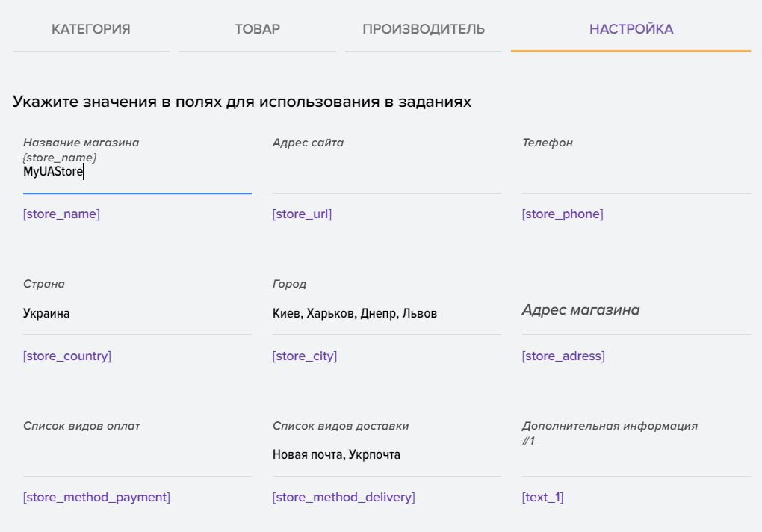Click the Список видов оплат field
762x532 pixels.
point(137,455)
